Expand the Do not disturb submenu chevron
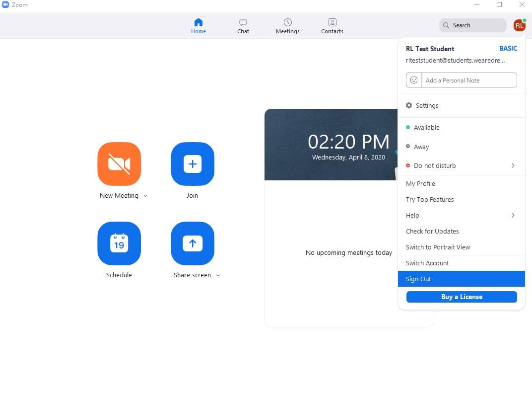Image resolution: width=532 pixels, height=398 pixels. pyautogui.click(x=513, y=165)
